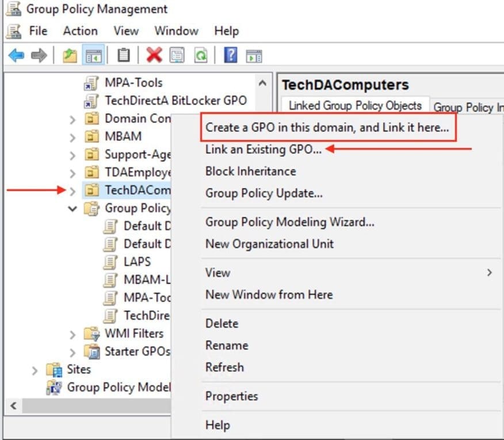Screen dimensions: 504x440
Task: Switch to Linked Group Policy Objects tab
Action: tap(354, 106)
